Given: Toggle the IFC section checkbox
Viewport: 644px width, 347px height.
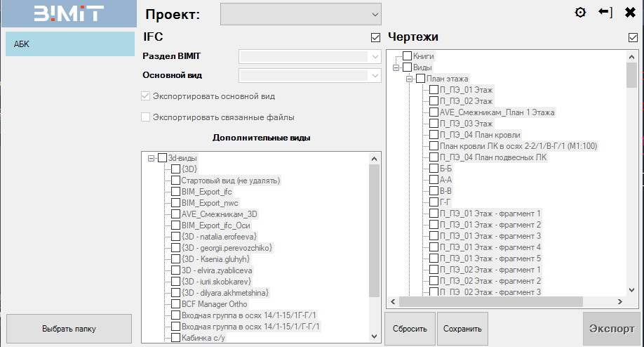Looking at the screenshot, I should tap(376, 38).
